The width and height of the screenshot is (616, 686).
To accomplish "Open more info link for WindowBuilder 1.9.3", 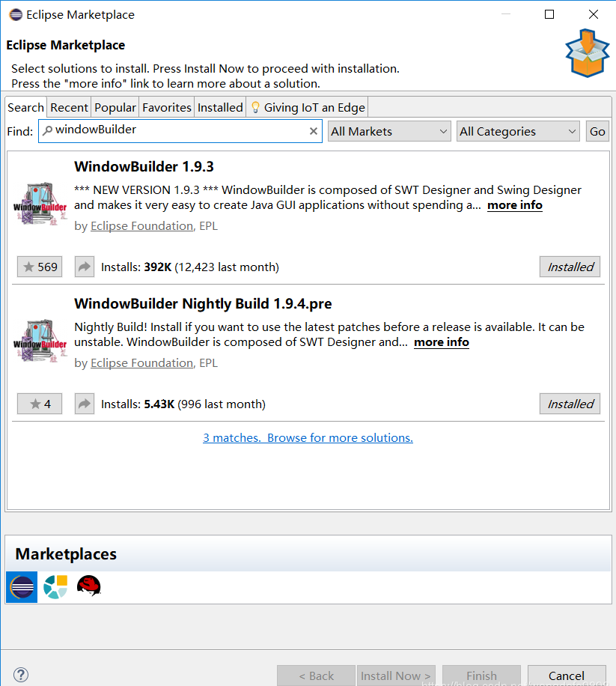I will [x=514, y=205].
